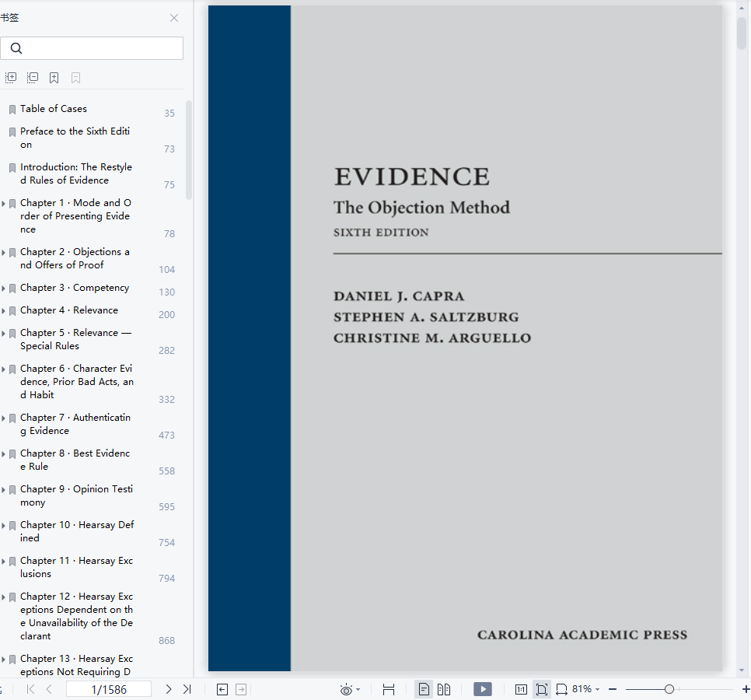This screenshot has height=700, width=751.
Task: Click page number 130 for Competency
Action: click(x=166, y=292)
